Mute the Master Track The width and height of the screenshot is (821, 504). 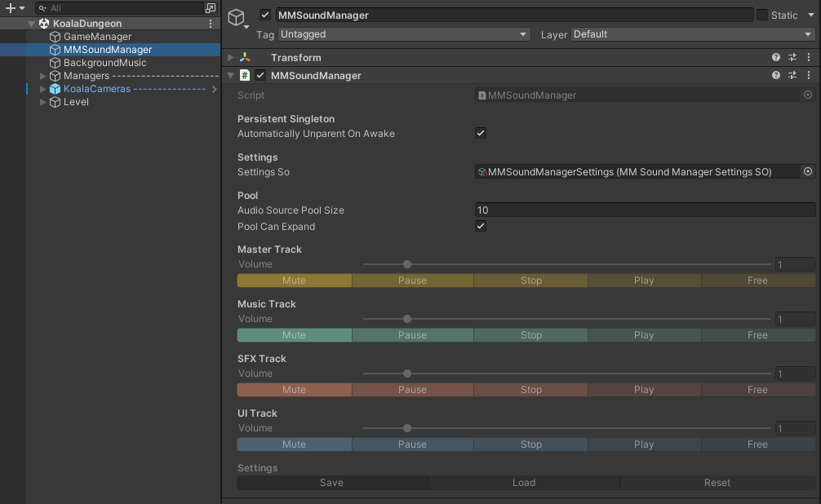295,281
